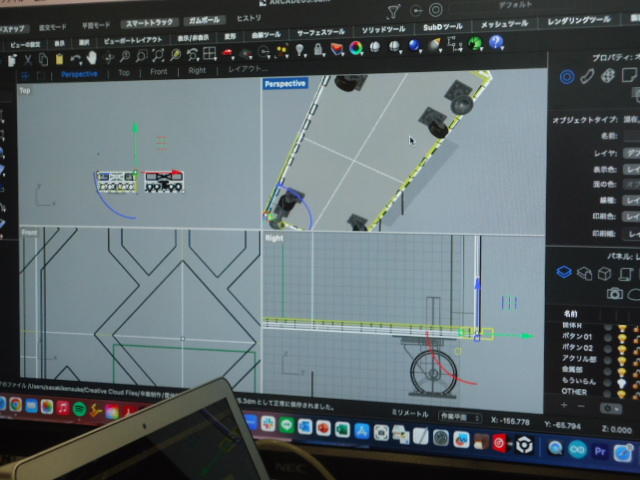
Task: Click the dimension tool icon
Action: point(454,43)
